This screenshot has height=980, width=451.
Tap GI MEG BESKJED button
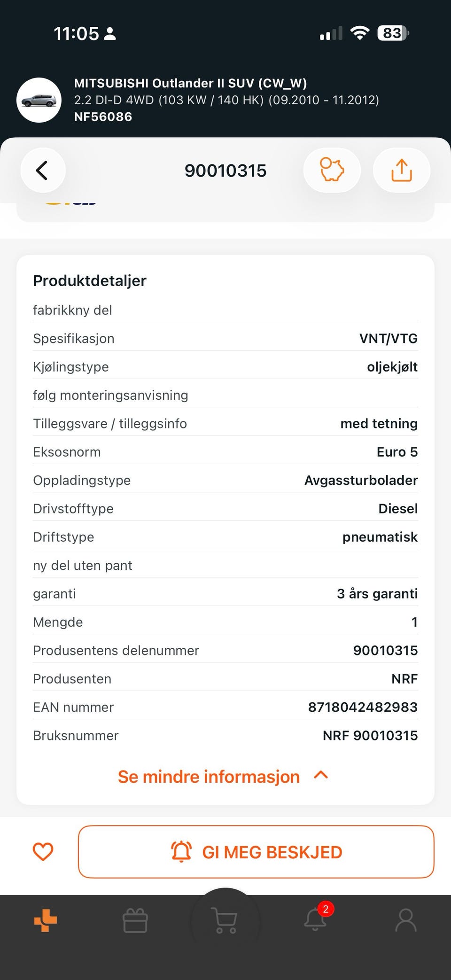[256, 852]
